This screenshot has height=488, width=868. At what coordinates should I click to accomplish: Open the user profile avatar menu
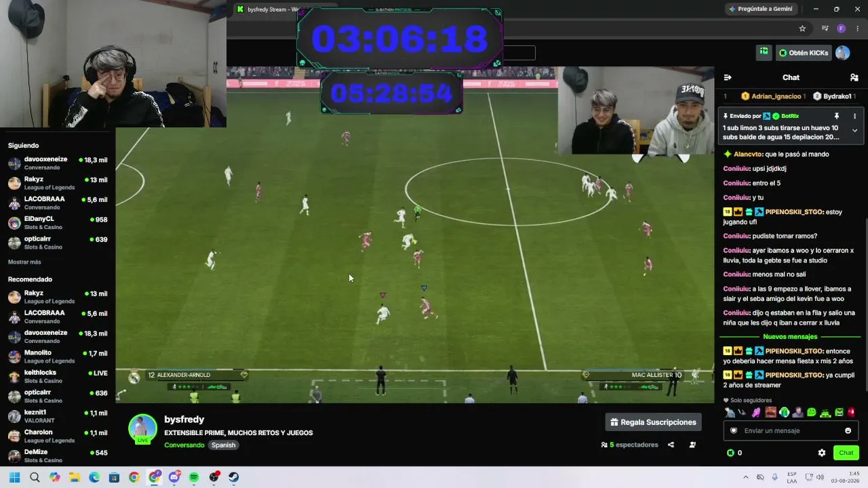(842, 53)
